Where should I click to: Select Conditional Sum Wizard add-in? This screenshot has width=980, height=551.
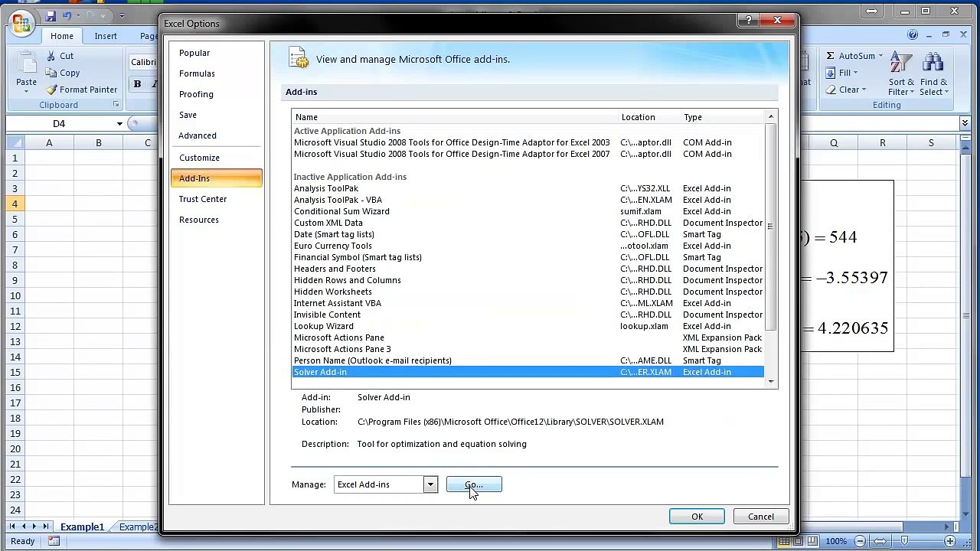(x=528, y=211)
